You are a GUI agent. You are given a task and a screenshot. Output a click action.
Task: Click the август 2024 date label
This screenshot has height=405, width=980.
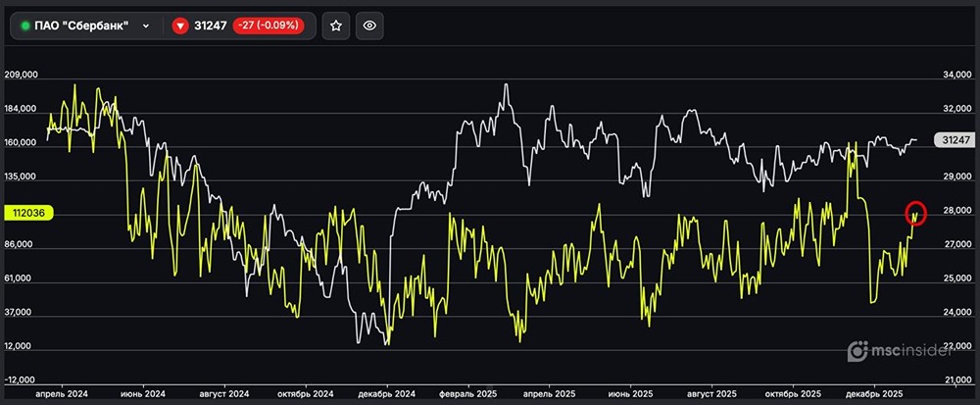(224, 394)
